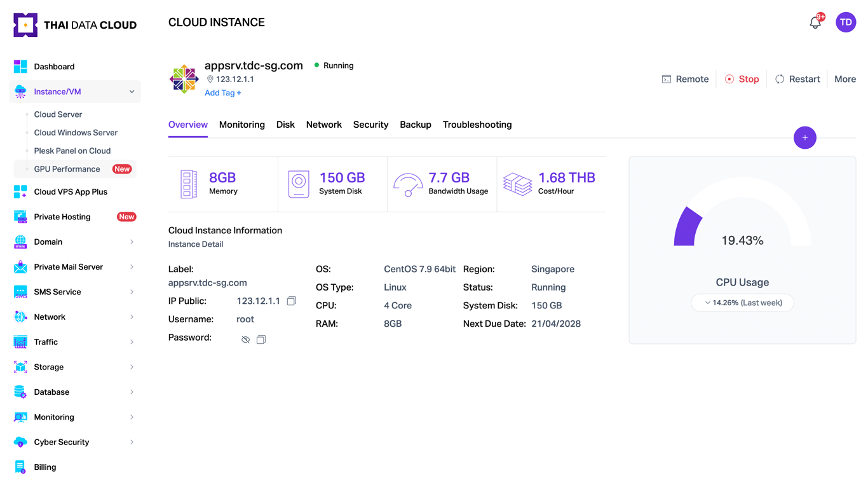The height and width of the screenshot is (480, 868).
Task: Click the Database cylinder icon
Action: pos(20,392)
